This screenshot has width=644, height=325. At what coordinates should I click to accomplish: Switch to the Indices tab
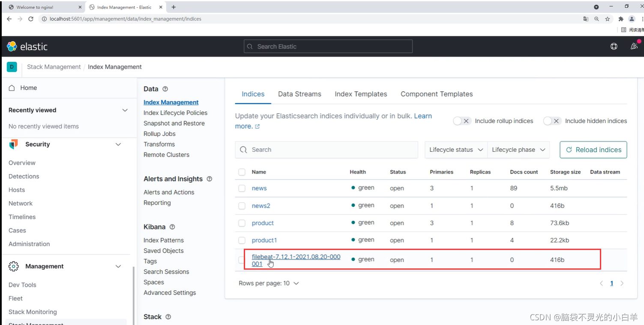tap(253, 94)
